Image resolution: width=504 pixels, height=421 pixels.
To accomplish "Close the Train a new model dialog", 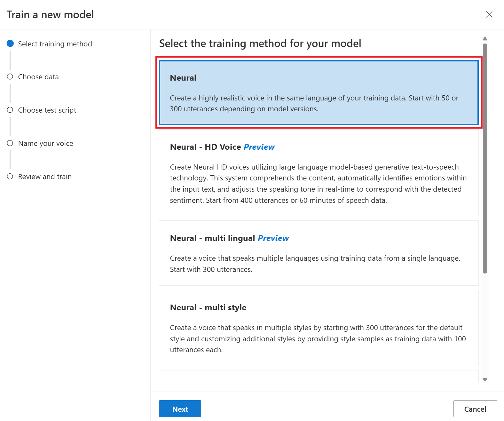I will (x=489, y=14).
